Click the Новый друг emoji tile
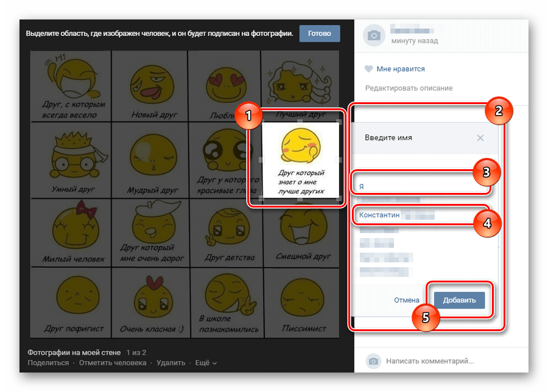This screenshot has width=548, height=392. (x=149, y=85)
